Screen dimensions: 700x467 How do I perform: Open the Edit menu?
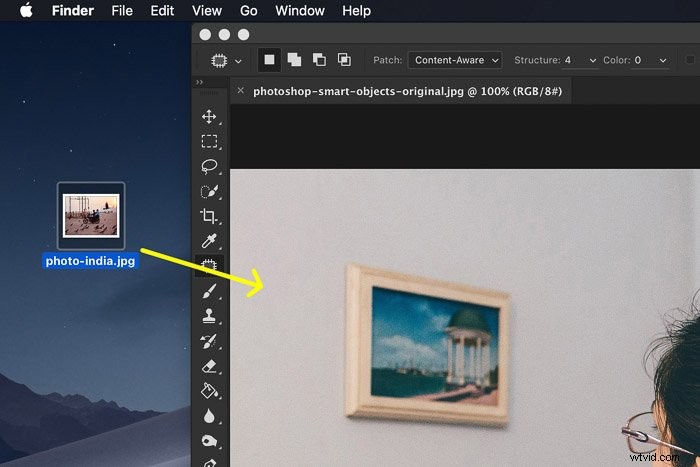[x=162, y=11]
